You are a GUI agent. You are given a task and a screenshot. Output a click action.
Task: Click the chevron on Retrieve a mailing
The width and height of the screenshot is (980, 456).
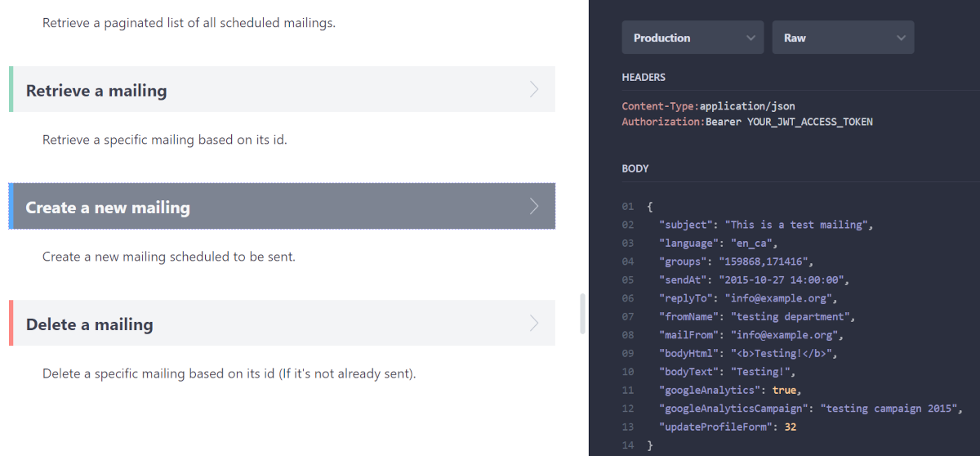(x=534, y=89)
